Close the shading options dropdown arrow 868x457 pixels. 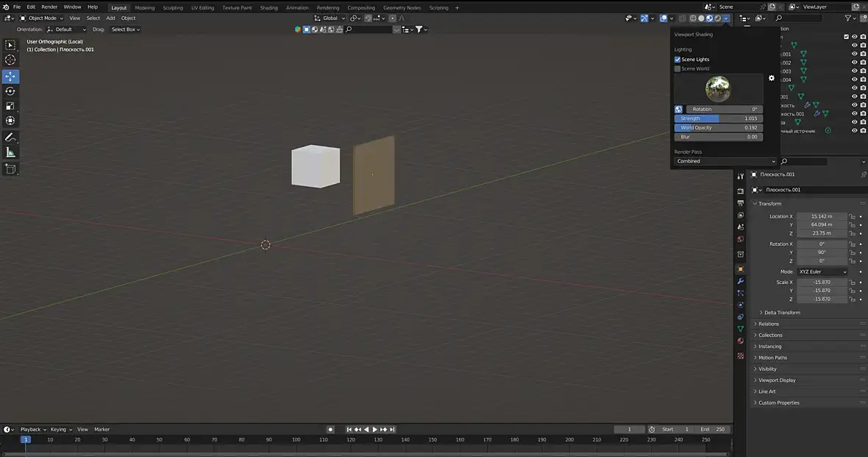click(726, 18)
